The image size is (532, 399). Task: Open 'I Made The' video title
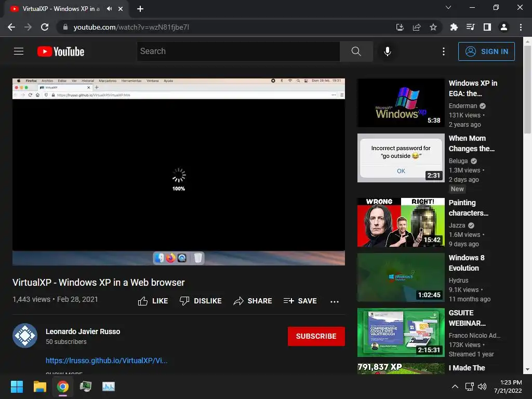467,368
